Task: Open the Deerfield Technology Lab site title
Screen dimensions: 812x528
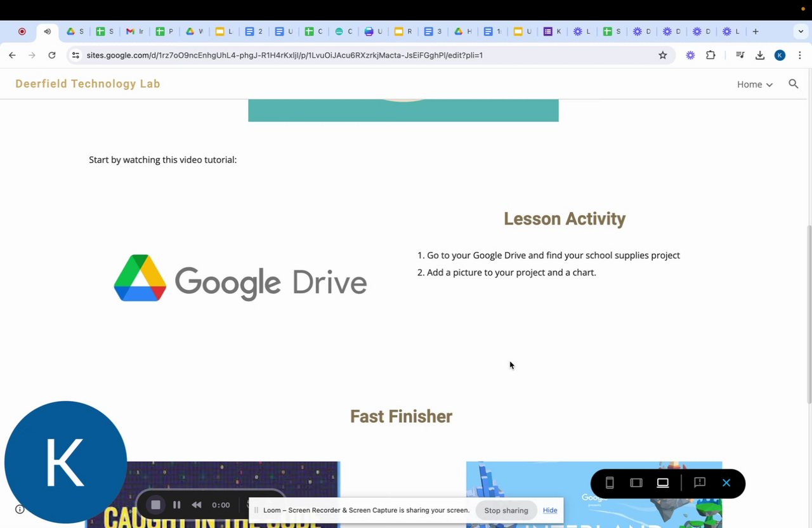Action: click(x=88, y=84)
